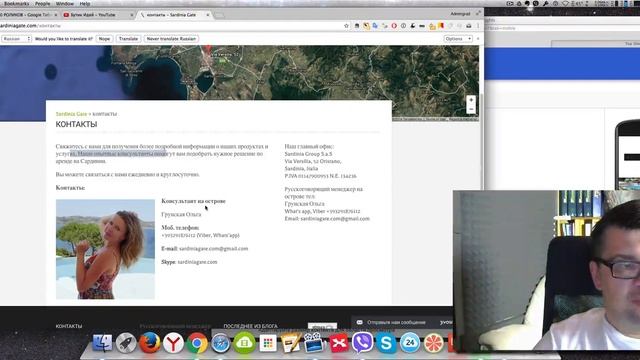Open the movie clapper app in dock

pos(314,343)
